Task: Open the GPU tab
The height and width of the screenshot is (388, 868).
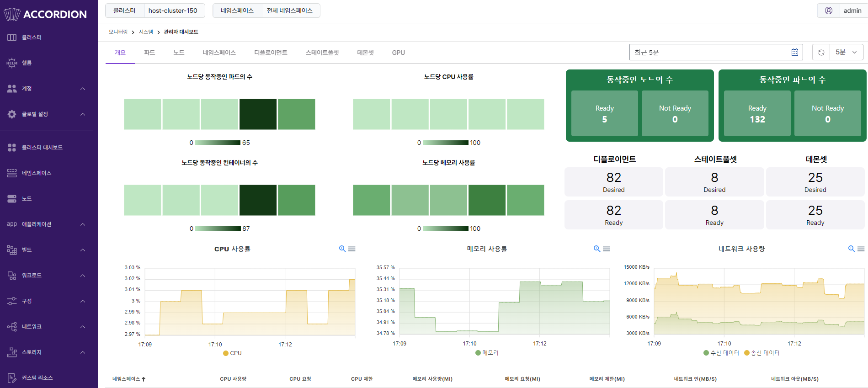Action: 399,53
